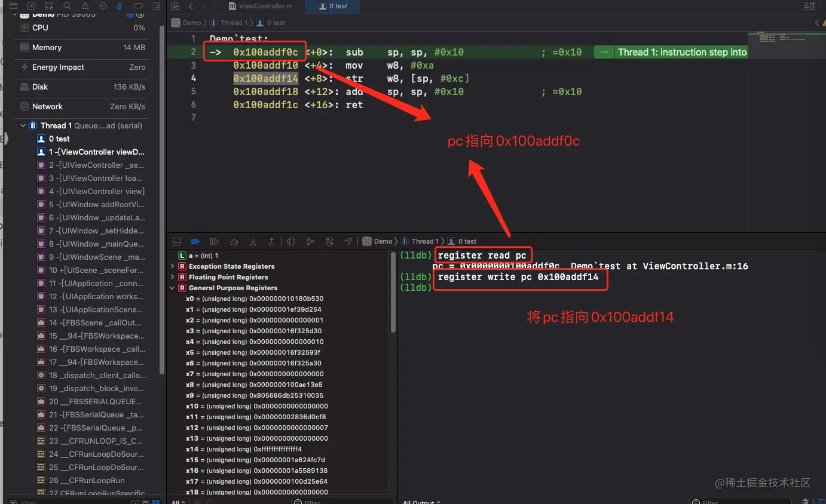This screenshot has height=504, width=826.
Task: Open the Issue navigator warning icon
Action: point(85,5)
